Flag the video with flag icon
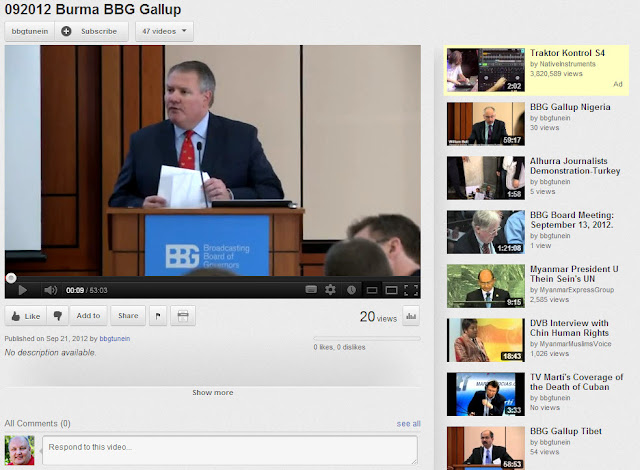This screenshot has height=470, width=640. click(x=158, y=316)
